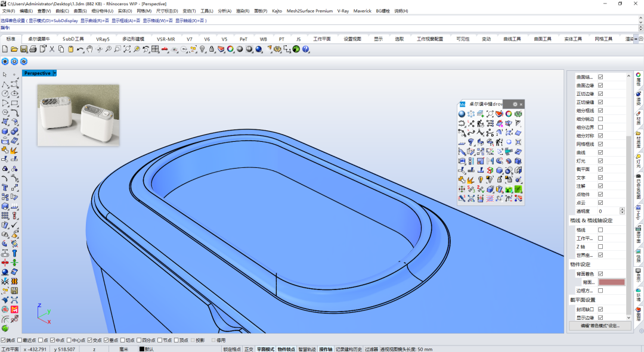Open a file with folder icon
The height and width of the screenshot is (352, 644).
coord(14,49)
